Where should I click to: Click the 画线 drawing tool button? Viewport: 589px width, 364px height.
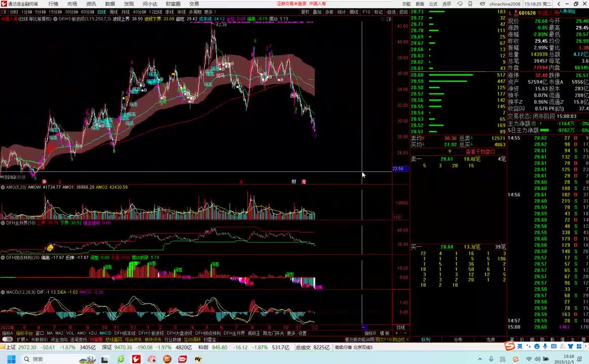tap(354, 12)
